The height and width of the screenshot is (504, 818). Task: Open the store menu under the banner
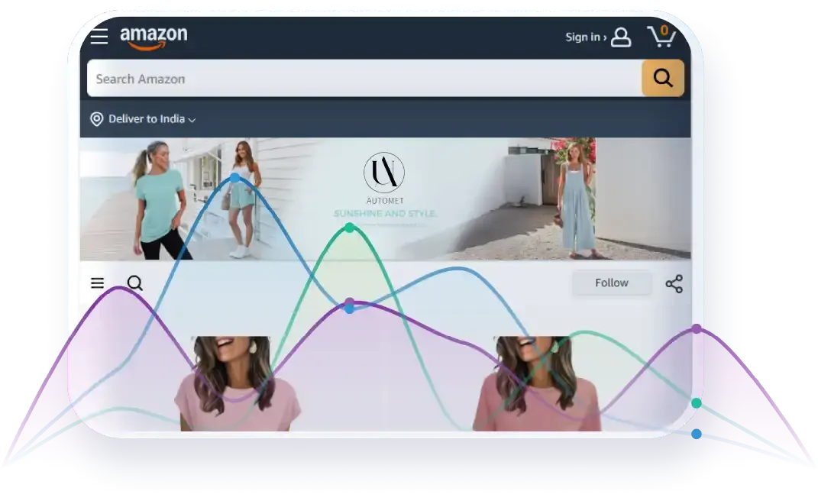[98, 283]
